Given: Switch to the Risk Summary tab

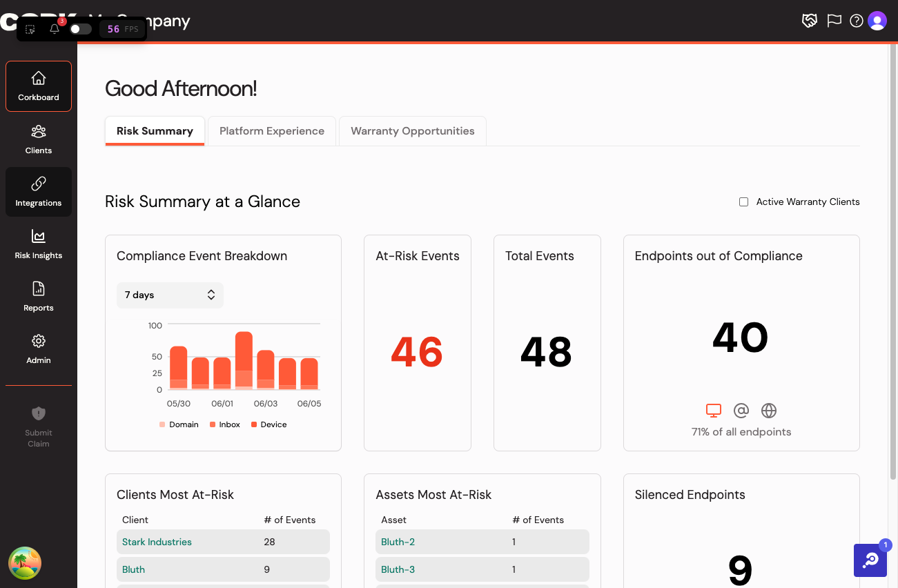Looking at the screenshot, I should [155, 130].
